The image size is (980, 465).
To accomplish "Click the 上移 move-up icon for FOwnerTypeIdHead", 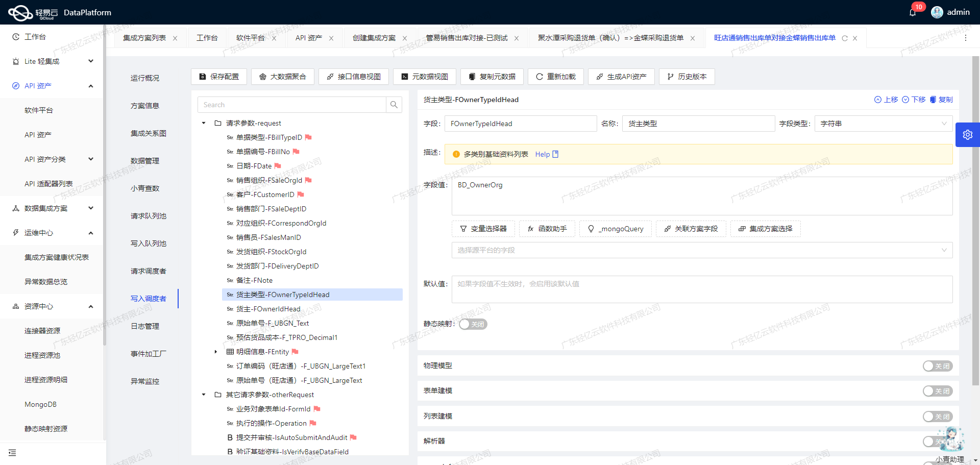I will coord(878,100).
